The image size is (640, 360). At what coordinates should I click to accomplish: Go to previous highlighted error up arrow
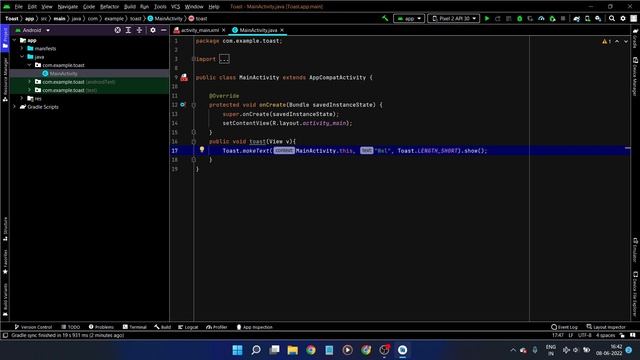point(617,42)
